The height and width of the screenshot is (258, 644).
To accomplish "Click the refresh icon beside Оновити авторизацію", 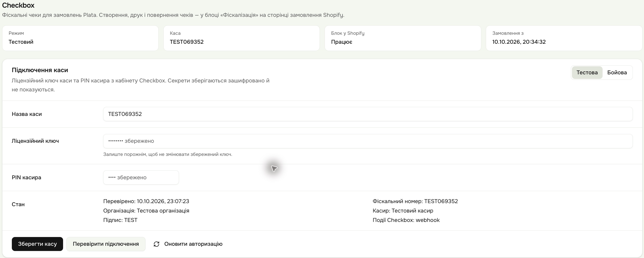I will [156, 244].
